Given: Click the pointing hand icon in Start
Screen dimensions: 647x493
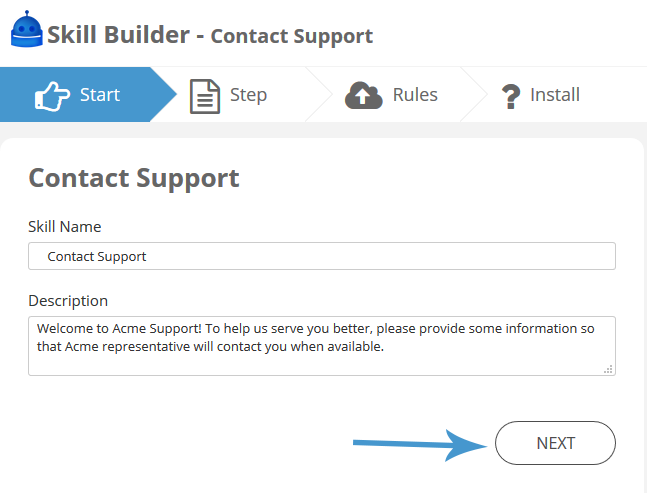Looking at the screenshot, I should coord(52,96).
